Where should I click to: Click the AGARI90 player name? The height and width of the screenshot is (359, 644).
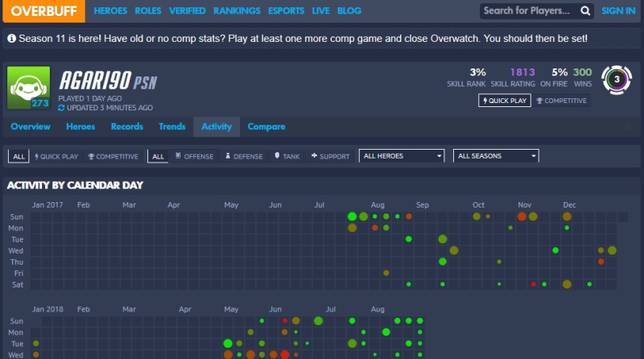(x=95, y=80)
